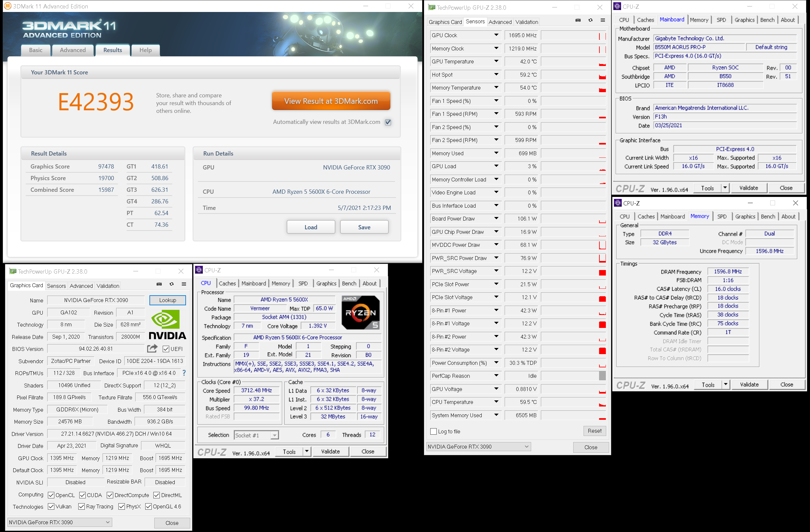The width and height of the screenshot is (810, 532).
Task: Open the PerfCap Reason sensor dropdown
Action: click(497, 375)
